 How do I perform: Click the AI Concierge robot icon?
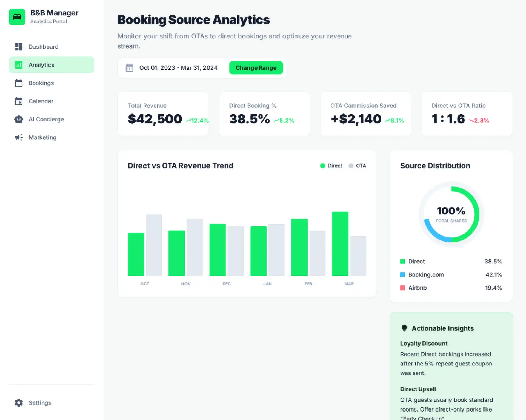pos(19,119)
